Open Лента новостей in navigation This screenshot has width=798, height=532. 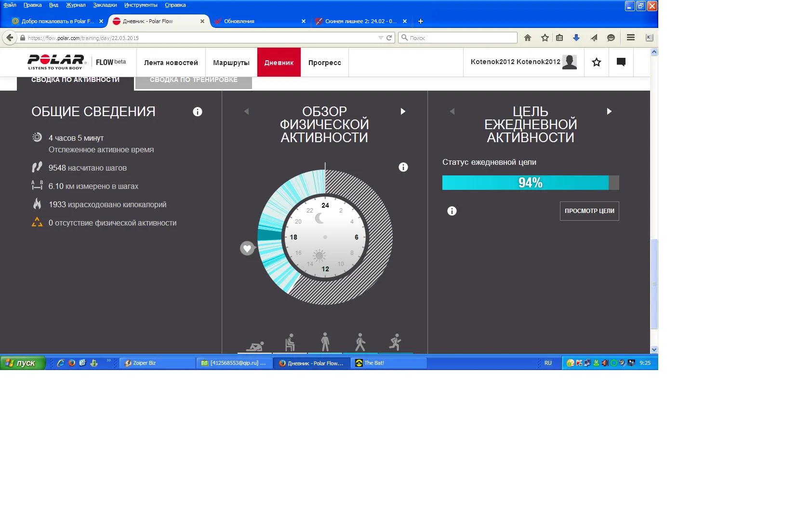[x=171, y=62]
